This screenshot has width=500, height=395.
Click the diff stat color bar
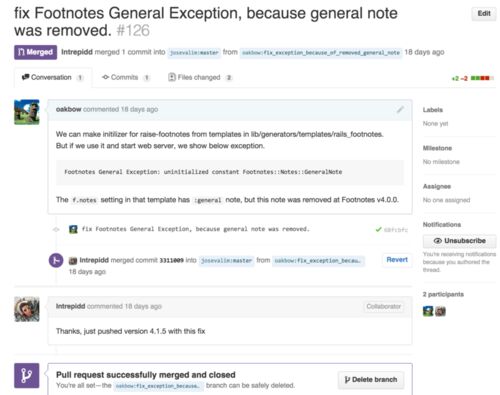click(x=482, y=78)
